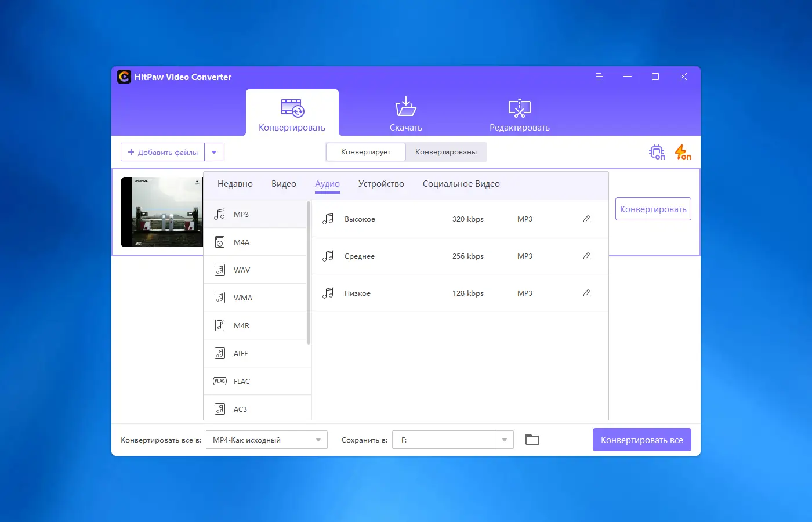Click the 256 kbps bitrate value
This screenshot has width=812, height=522.
coord(468,256)
